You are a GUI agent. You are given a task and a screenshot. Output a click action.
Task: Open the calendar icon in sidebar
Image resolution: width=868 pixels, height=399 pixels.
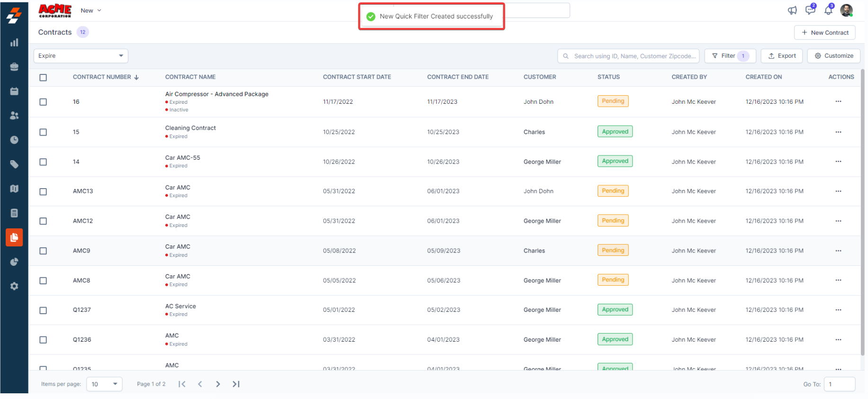(x=14, y=91)
